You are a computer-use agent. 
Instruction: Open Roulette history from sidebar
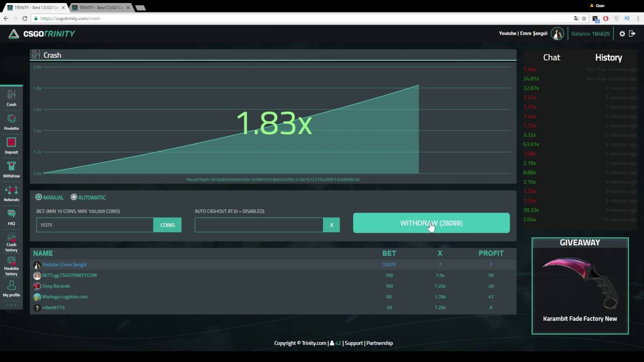click(11, 266)
